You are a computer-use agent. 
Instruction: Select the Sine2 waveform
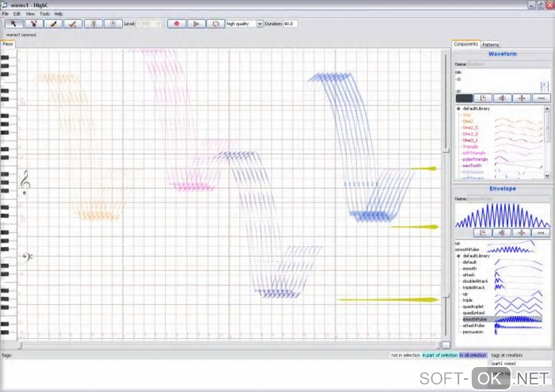(x=467, y=121)
